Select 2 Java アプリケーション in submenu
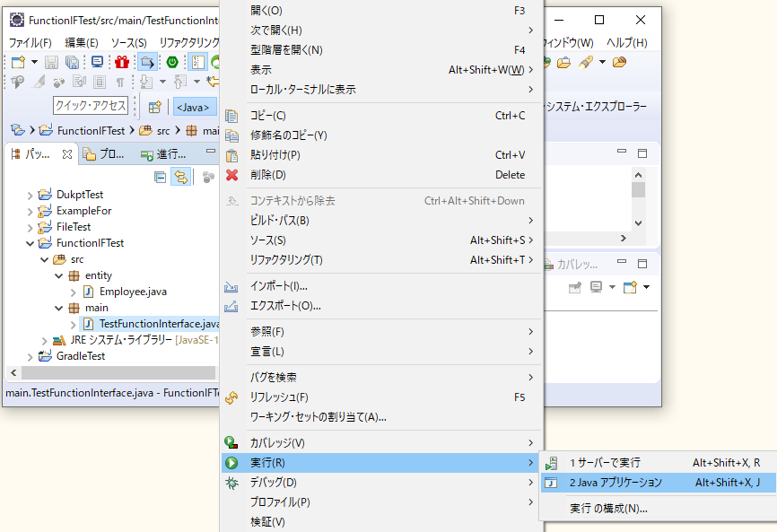Screen dimensions: 777x532 (x=658, y=483)
